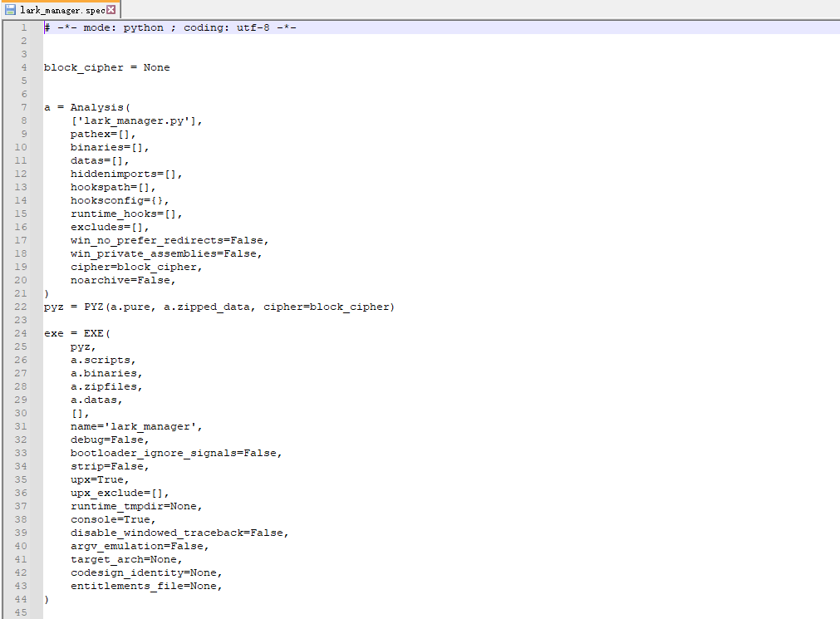This screenshot has height=619, width=840.
Task: Click the 'runtime_hooks=[],' line
Action: (x=126, y=214)
